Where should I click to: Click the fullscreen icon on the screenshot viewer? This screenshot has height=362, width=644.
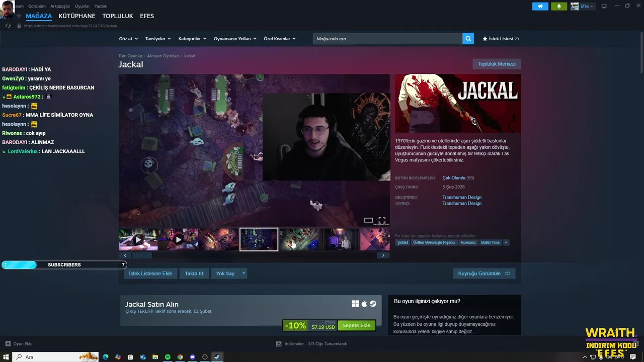382,220
